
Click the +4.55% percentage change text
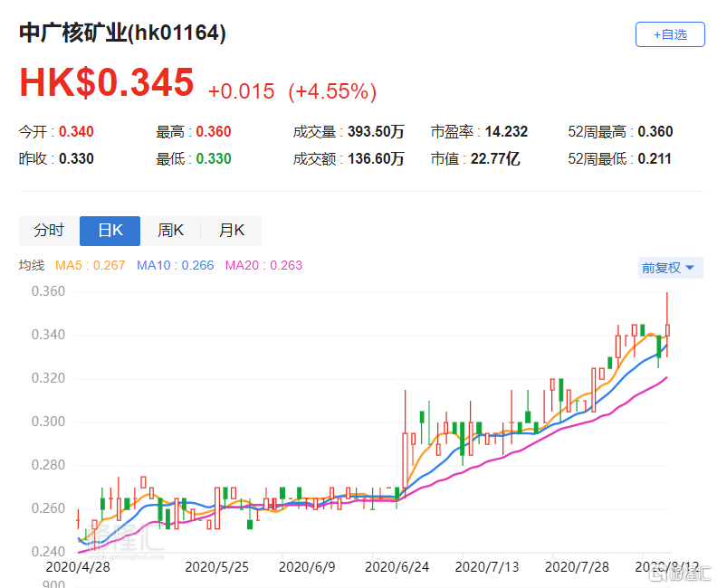click(332, 91)
